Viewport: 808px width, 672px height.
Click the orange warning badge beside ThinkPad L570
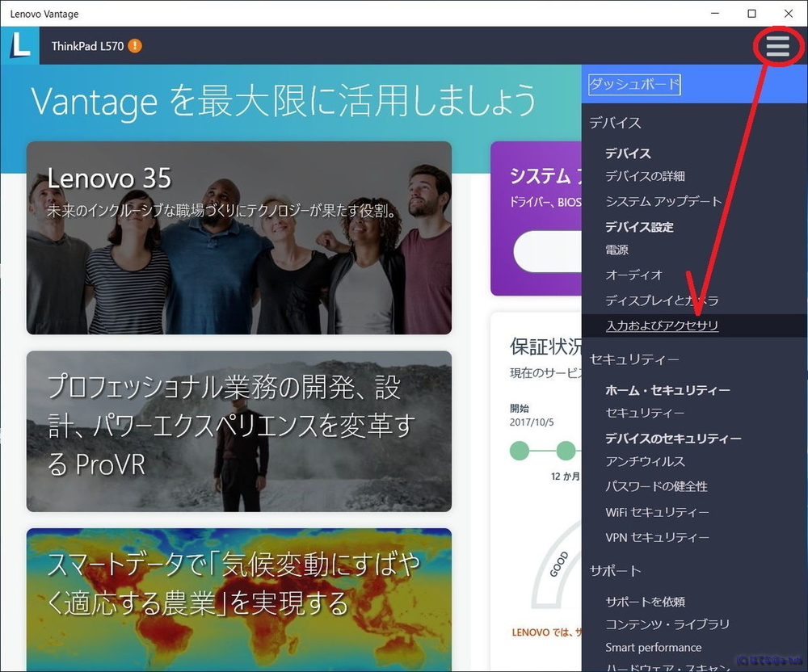[135, 46]
